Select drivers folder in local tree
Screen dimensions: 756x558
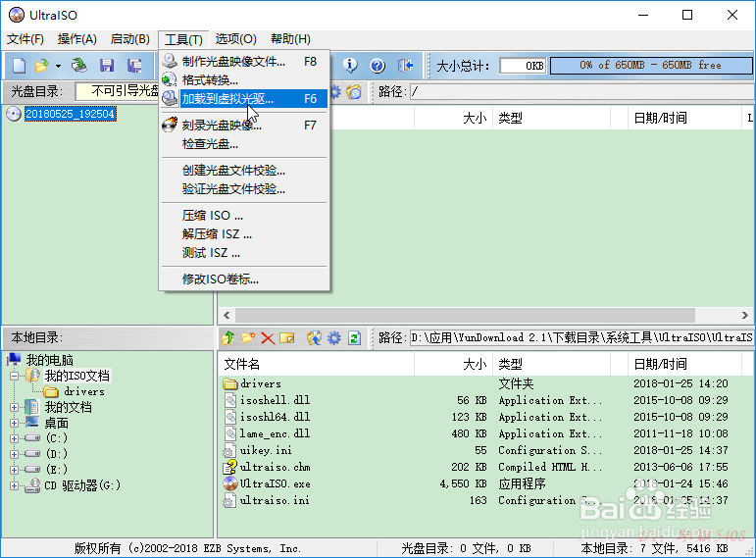[x=84, y=391]
